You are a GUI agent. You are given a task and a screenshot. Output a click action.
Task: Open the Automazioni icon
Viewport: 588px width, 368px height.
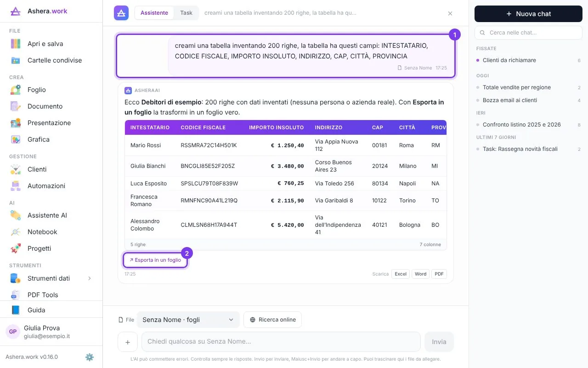(16, 186)
